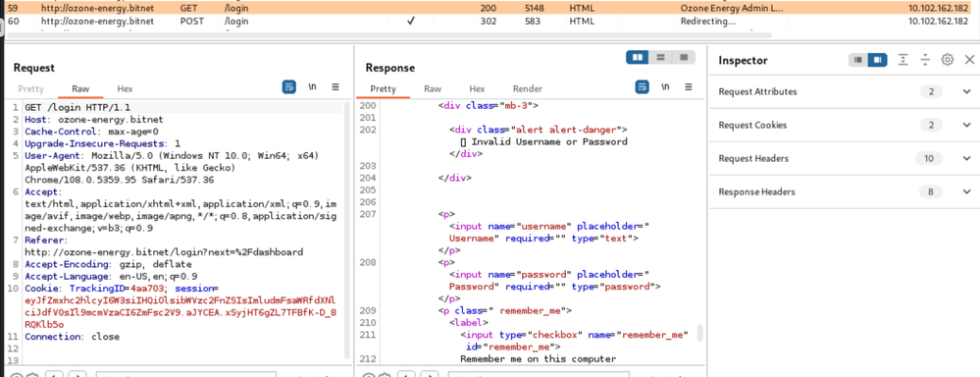The width and height of the screenshot is (980, 377).
Task: Click the checkmark in row 60
Action: [x=411, y=21]
